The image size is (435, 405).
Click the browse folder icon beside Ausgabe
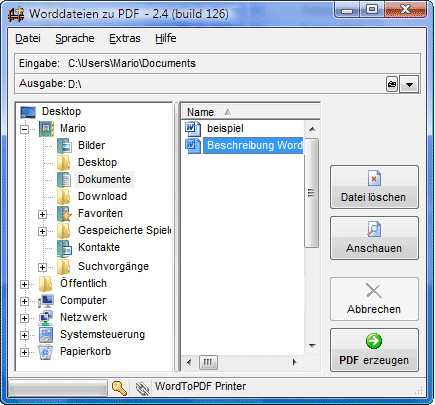point(392,84)
